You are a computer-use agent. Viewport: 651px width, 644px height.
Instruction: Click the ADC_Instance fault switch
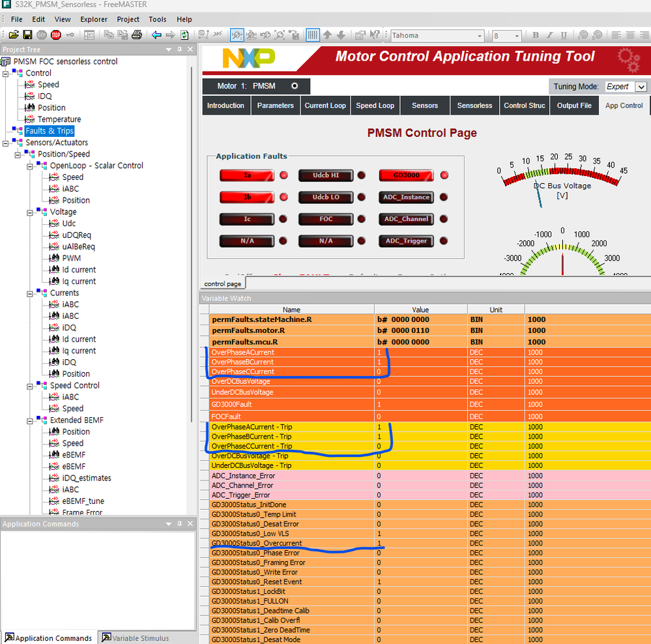pos(407,198)
